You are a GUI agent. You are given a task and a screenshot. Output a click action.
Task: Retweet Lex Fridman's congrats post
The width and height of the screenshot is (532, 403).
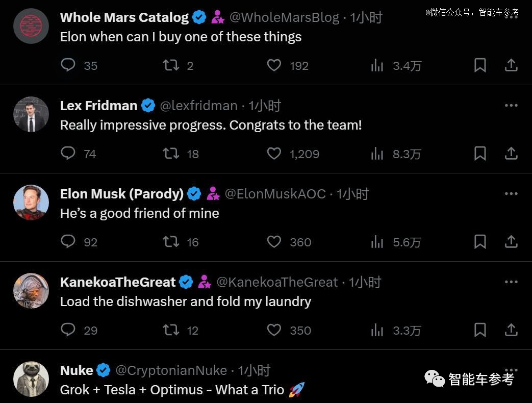tap(171, 154)
